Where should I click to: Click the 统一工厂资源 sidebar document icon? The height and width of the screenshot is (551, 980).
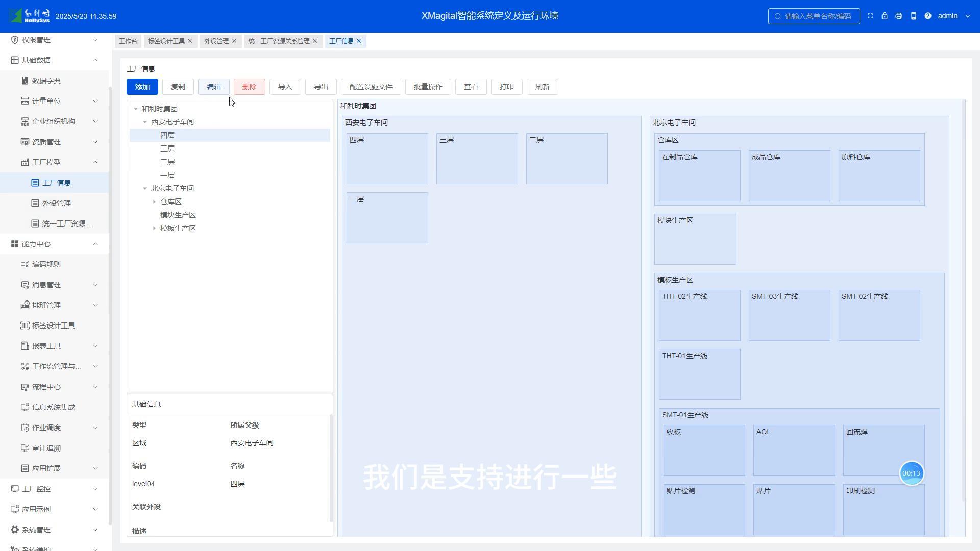click(35, 223)
